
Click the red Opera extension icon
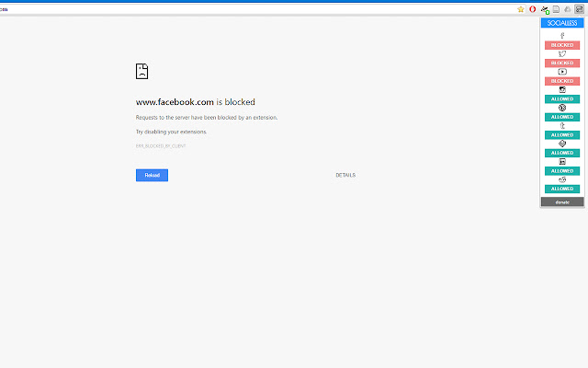pyautogui.click(x=533, y=9)
